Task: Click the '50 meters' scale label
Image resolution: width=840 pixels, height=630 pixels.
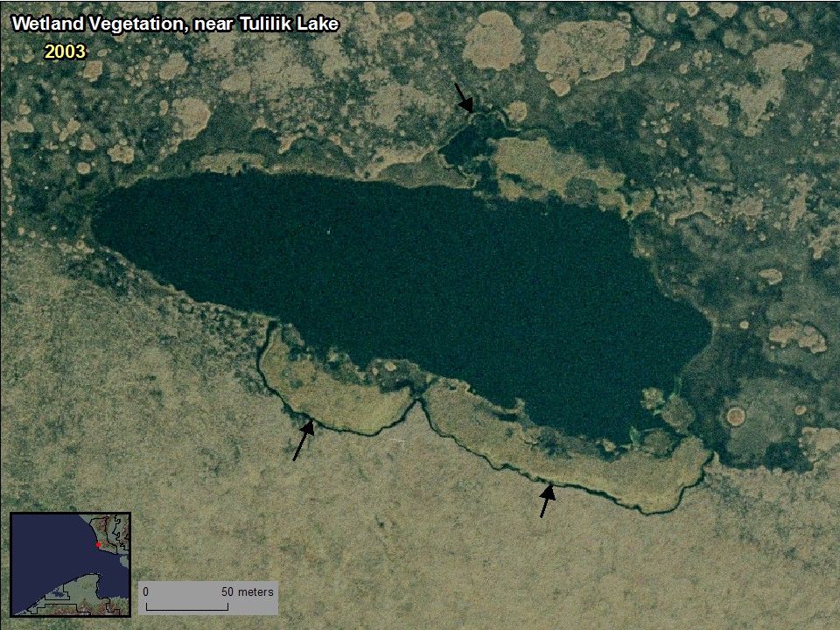Action: [248, 592]
